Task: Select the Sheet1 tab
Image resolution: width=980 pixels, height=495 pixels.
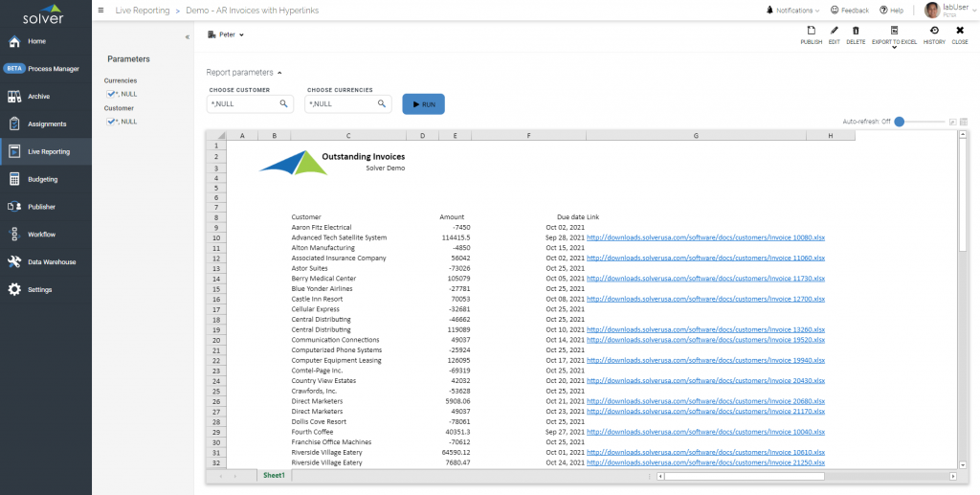Action: pos(274,475)
